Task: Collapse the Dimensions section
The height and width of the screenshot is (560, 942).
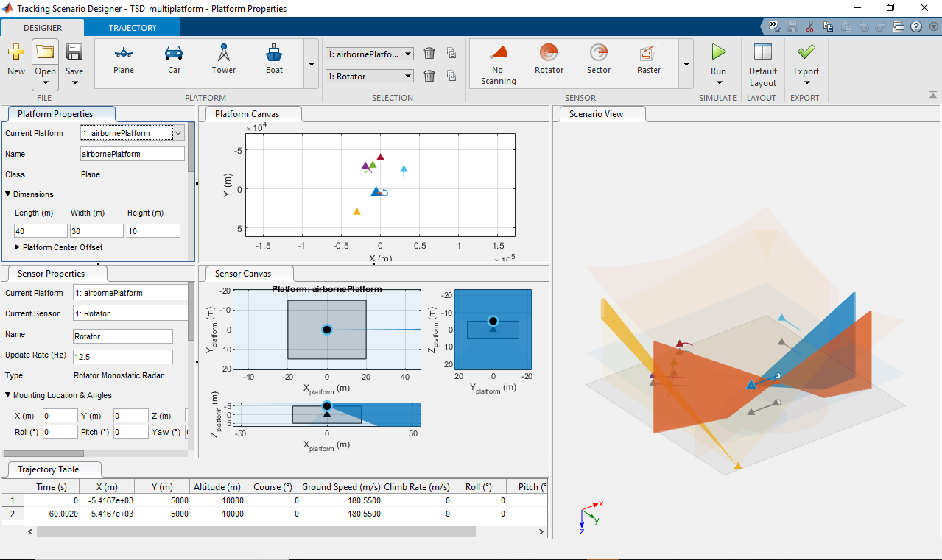Action: (8, 194)
